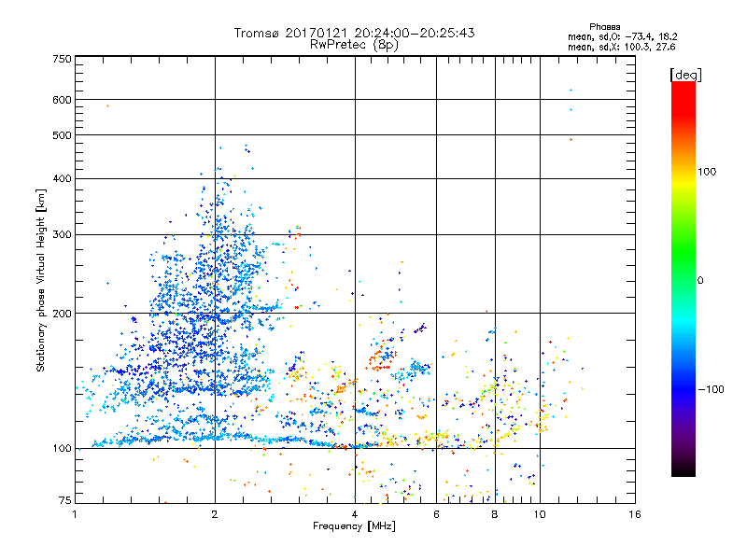Image resolution: width=747 pixels, height=560 pixels.
Task: Click the x-axis label '2'
Action: click(215, 514)
